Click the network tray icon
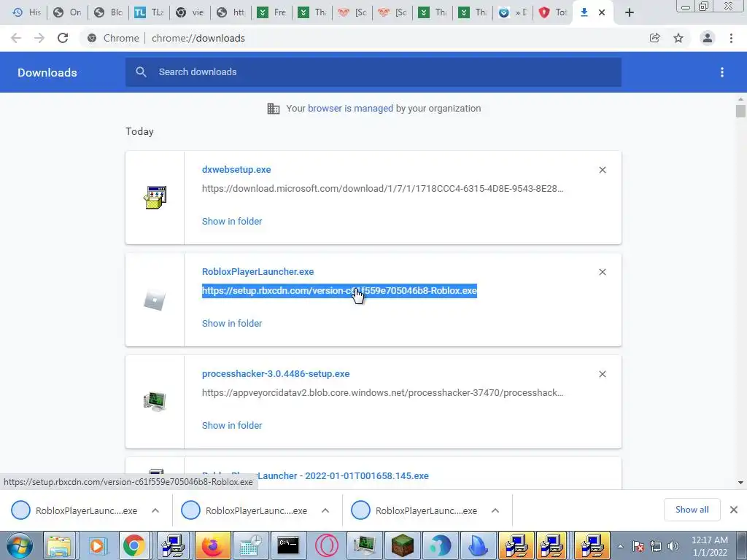 click(656, 546)
